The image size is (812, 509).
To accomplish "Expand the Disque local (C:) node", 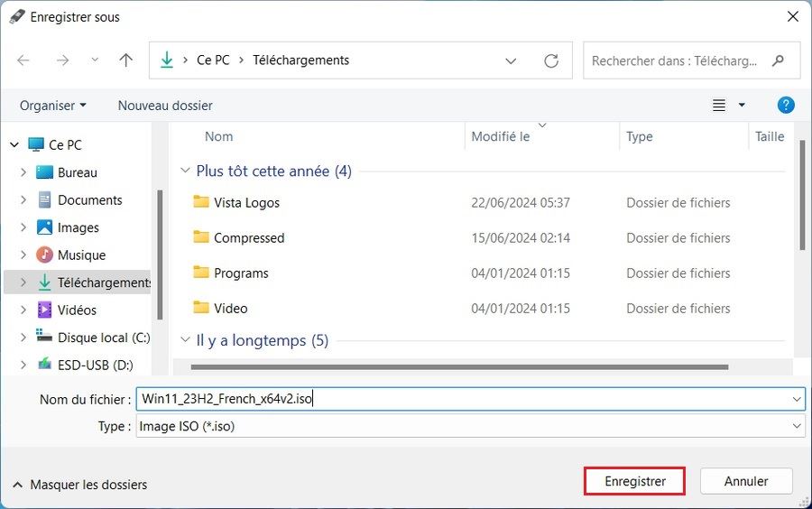I will [23, 338].
